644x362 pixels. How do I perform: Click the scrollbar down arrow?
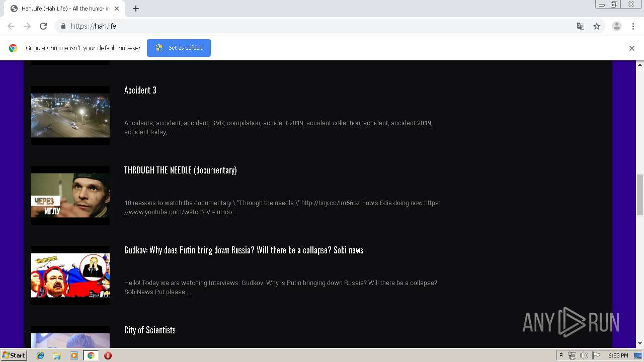coord(640,344)
